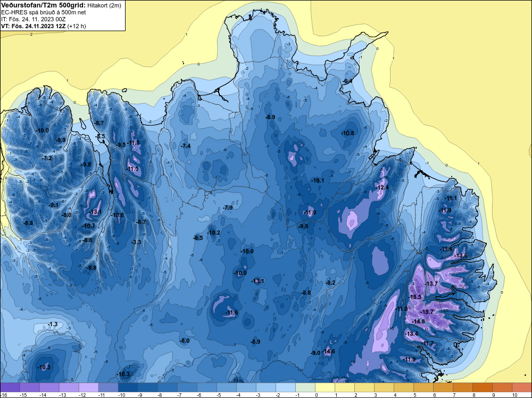532x398 pixels.
Task: Click the -11.7 temperature value
Action: click(x=428, y=343)
